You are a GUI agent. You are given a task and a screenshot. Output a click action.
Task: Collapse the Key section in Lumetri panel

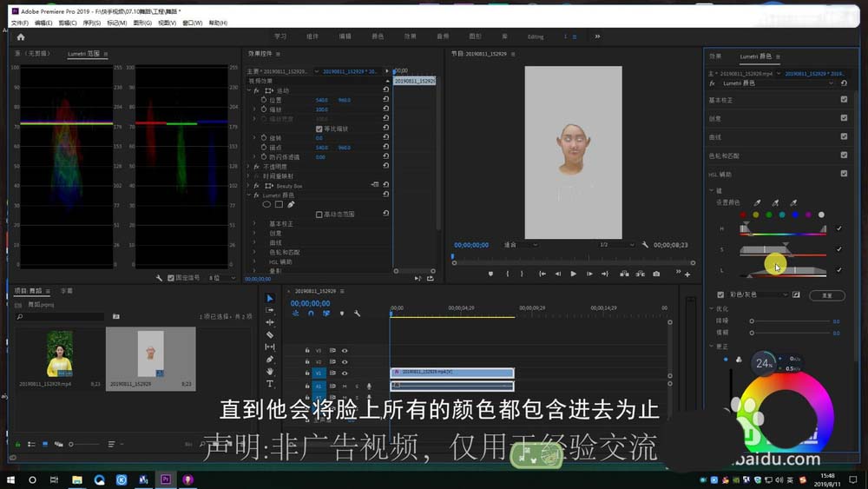point(712,190)
